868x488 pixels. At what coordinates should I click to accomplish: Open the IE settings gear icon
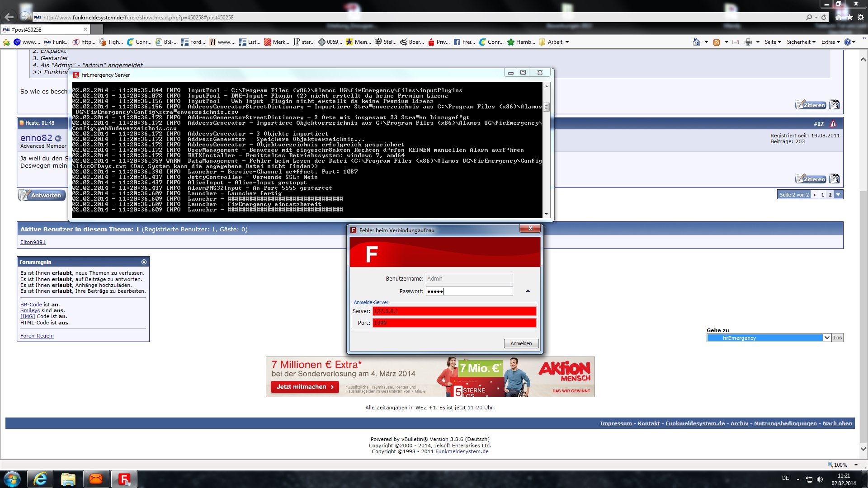(861, 17)
